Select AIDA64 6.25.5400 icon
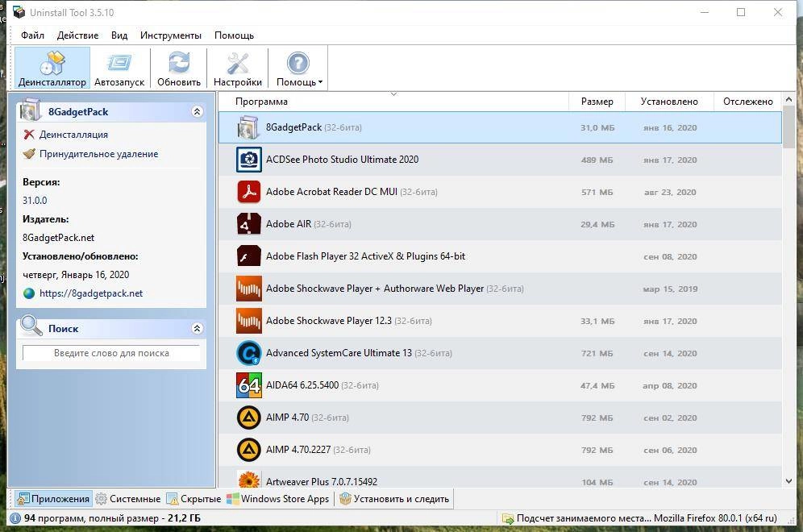 point(249,385)
